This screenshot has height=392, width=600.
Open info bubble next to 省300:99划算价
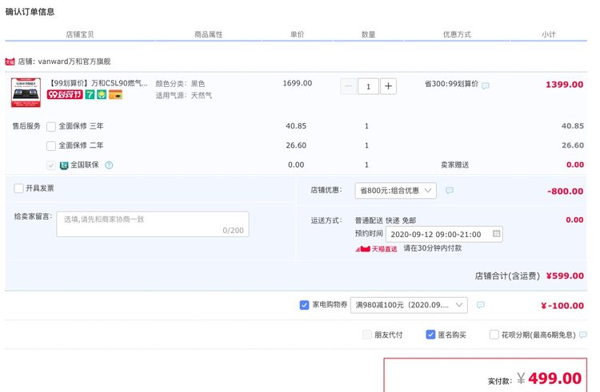click(x=486, y=86)
